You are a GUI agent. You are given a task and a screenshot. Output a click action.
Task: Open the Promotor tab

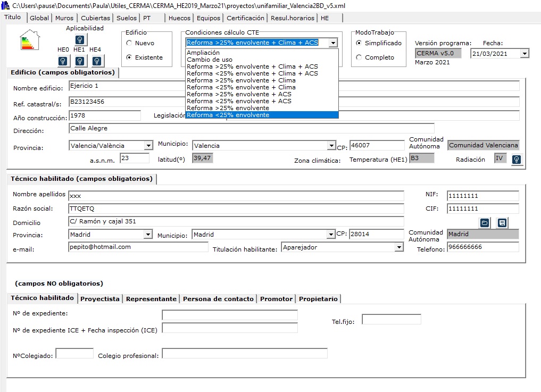click(x=277, y=299)
